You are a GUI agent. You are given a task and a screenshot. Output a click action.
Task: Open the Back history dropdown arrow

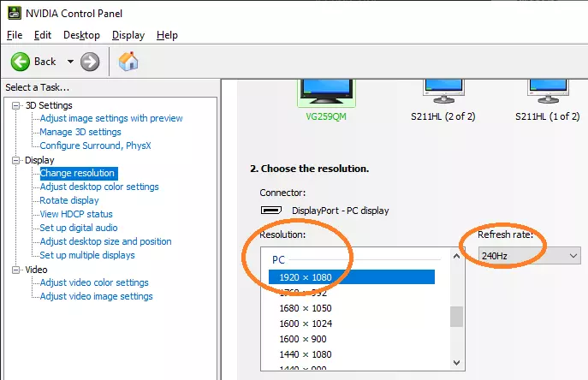coord(70,62)
